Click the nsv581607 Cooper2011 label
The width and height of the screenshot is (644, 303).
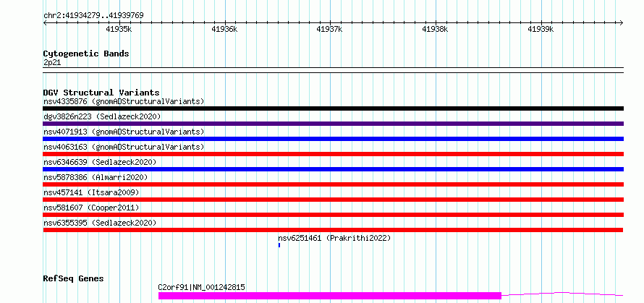point(91,208)
